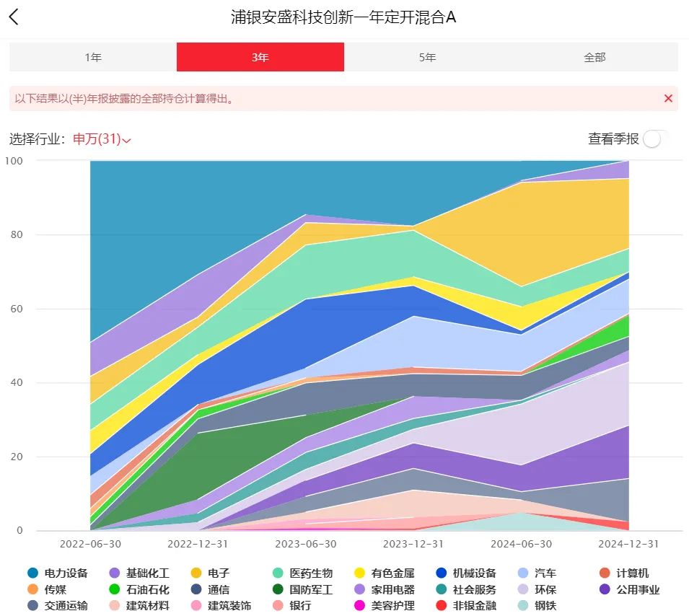Click the 通信 legend entry
The width and height of the screenshot is (689, 616).
(x=210, y=589)
